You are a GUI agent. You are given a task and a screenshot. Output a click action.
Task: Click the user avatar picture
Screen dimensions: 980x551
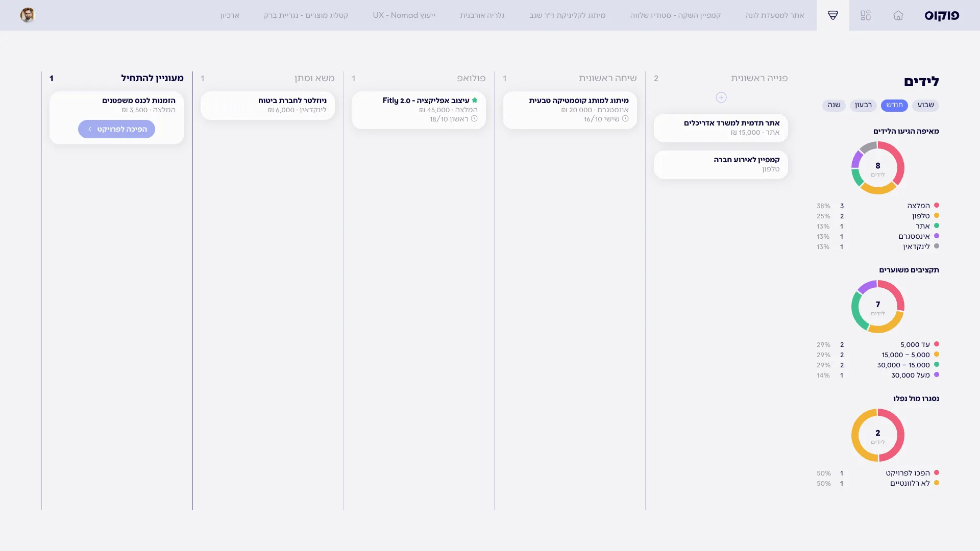(28, 15)
